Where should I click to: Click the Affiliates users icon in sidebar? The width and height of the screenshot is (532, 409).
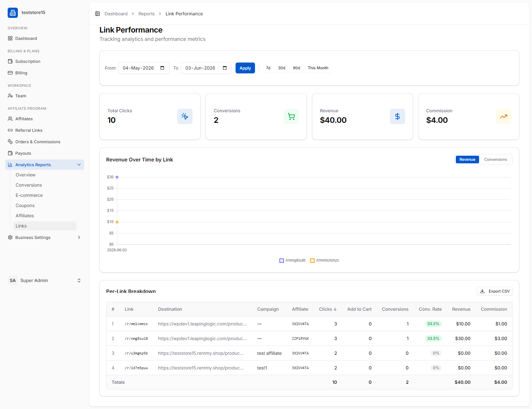10,119
